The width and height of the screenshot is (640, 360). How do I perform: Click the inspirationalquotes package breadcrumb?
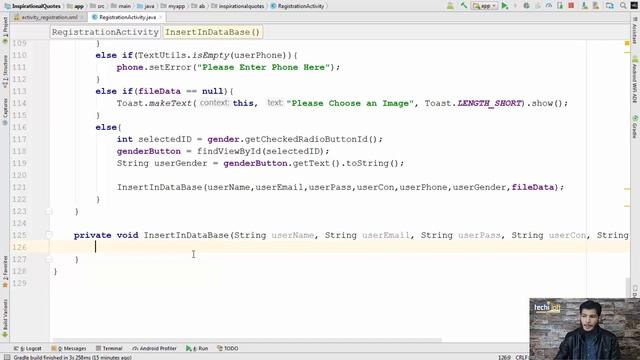point(239,6)
